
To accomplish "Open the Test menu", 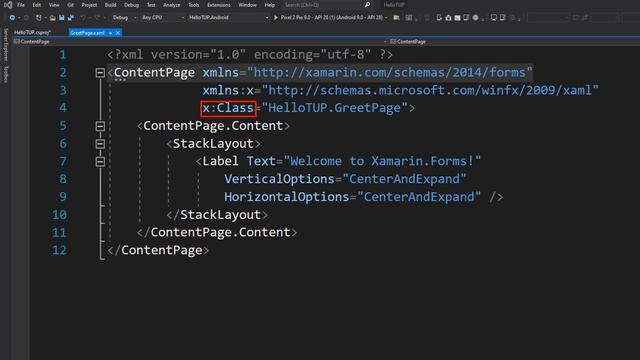I will (x=151, y=5).
